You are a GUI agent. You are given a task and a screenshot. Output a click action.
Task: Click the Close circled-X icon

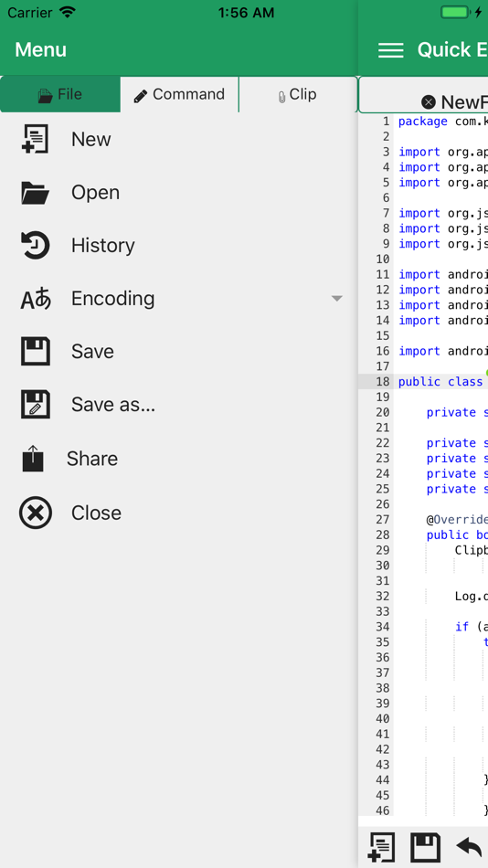pos(36,513)
